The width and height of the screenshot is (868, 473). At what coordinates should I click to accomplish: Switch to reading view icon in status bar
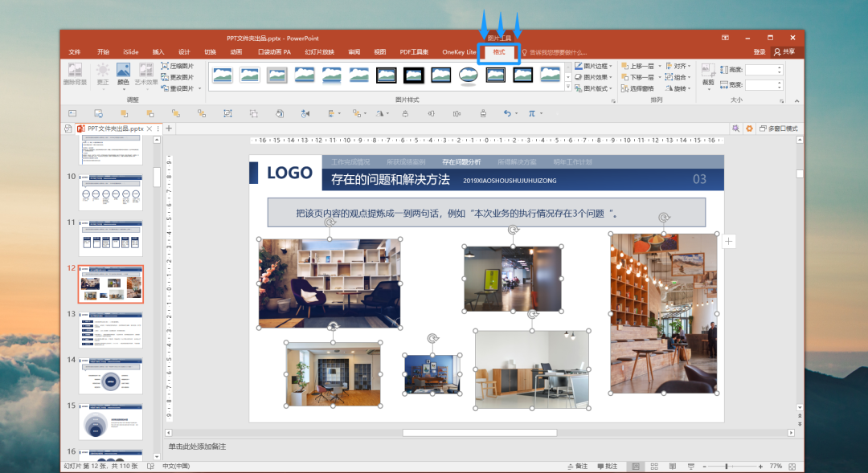673,467
